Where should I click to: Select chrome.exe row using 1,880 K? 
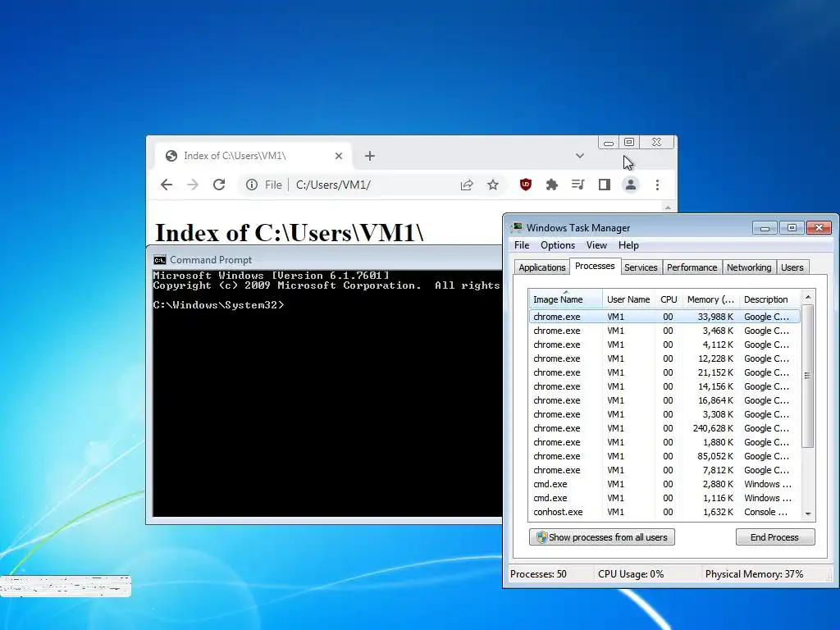[664, 442]
